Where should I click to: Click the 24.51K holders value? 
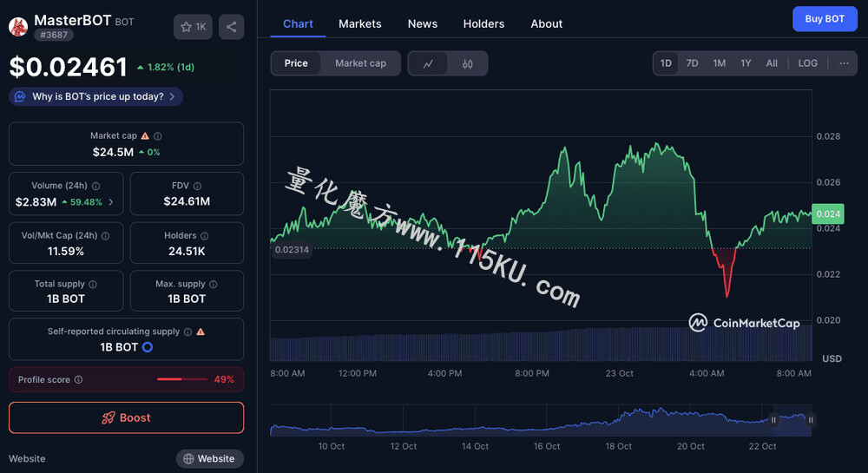(x=187, y=251)
